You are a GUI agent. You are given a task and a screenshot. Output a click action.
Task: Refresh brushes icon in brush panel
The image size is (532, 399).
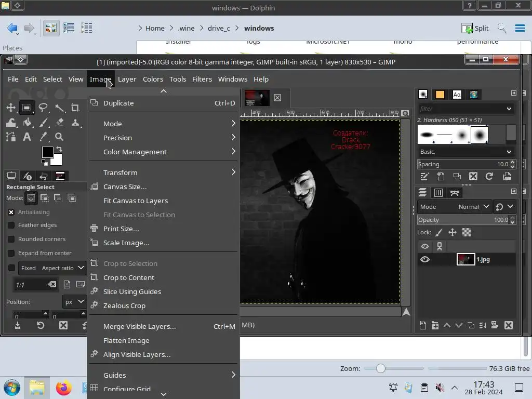(x=489, y=177)
